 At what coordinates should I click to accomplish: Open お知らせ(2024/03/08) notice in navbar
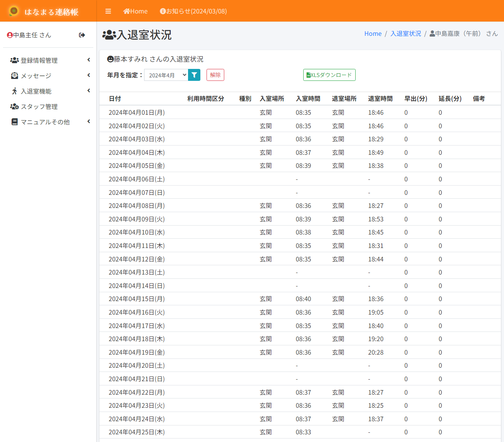coord(193,12)
